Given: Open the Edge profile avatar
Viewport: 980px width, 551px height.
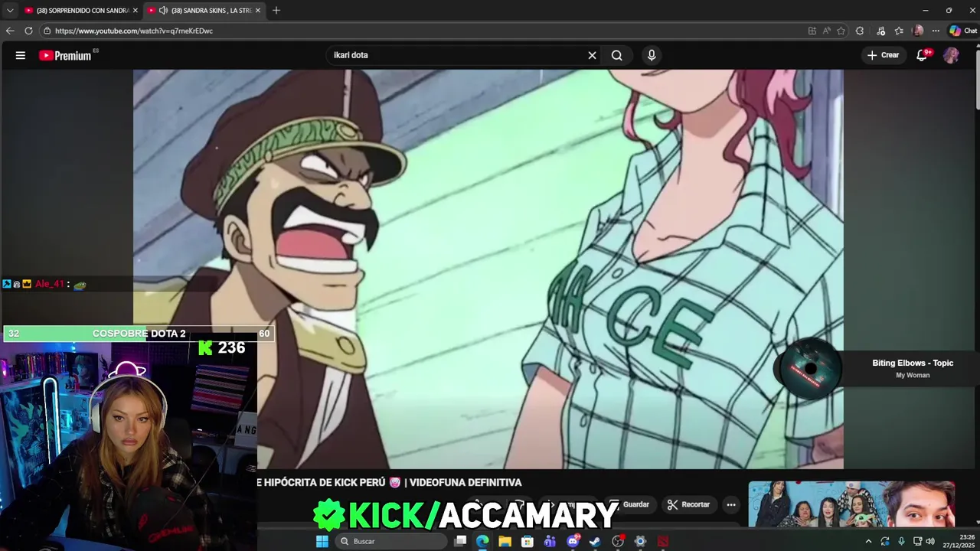Looking at the screenshot, I should click(918, 31).
